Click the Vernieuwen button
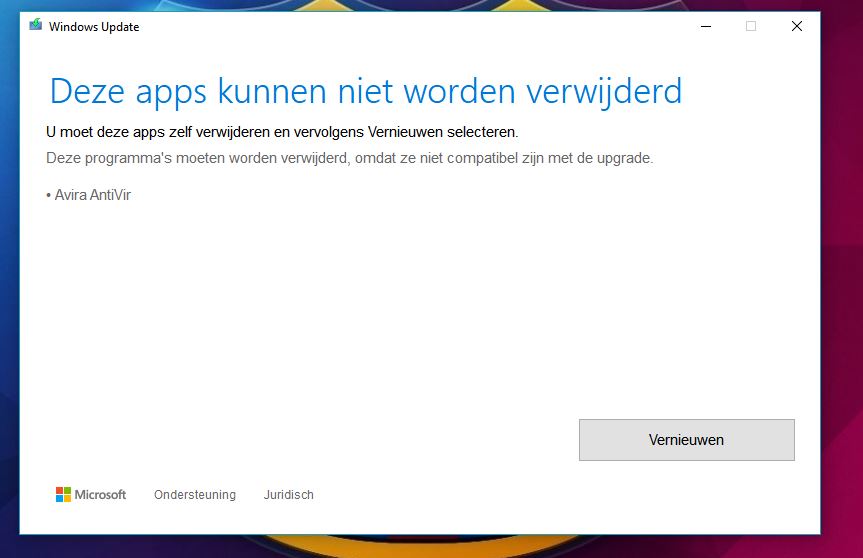The image size is (863, 558). point(686,440)
